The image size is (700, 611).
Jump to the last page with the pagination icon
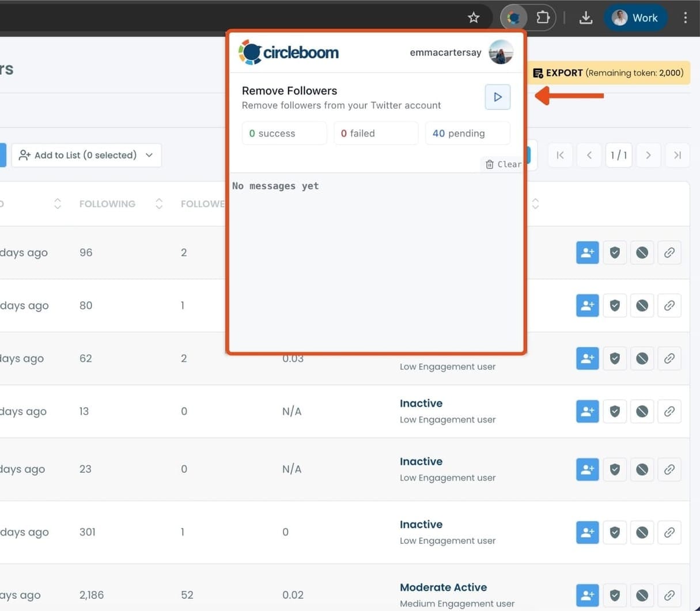click(678, 155)
